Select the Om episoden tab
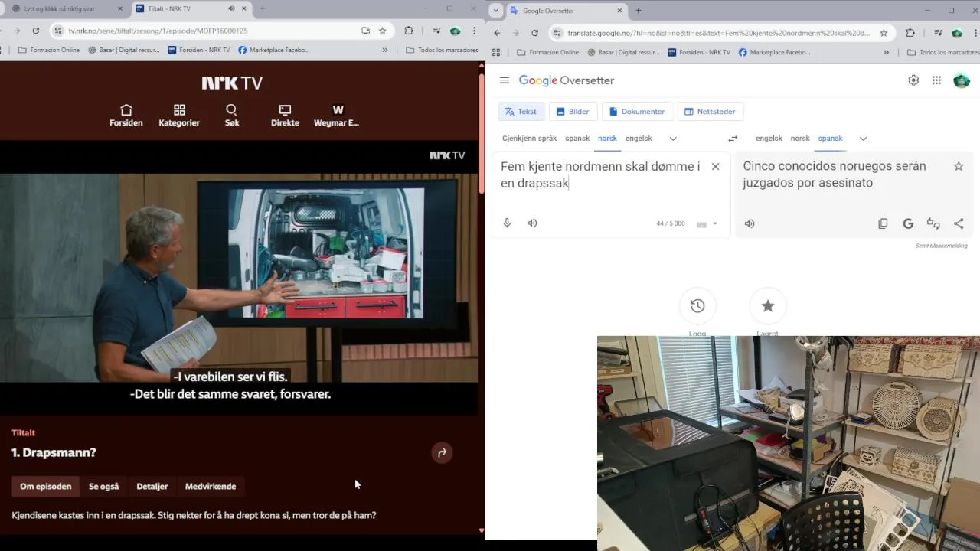Viewport: 980px width, 551px height. 46,486
